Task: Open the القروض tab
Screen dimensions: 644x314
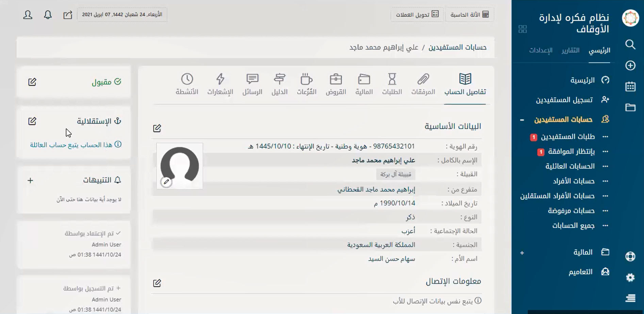Action: 336,84
